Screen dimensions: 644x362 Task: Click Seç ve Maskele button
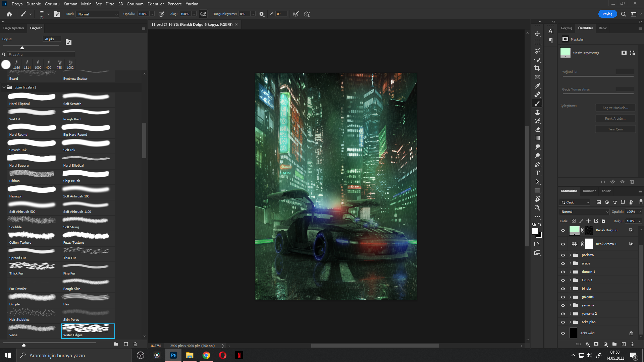pyautogui.click(x=615, y=108)
